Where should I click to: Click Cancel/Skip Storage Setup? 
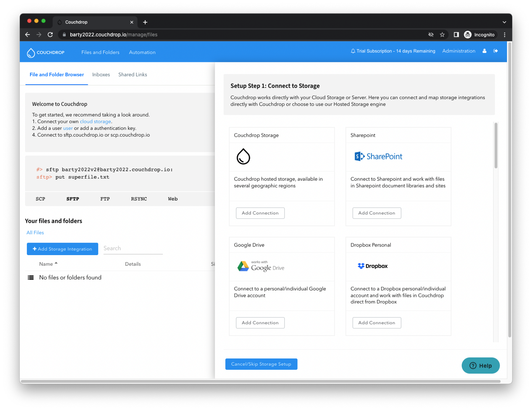pos(261,364)
